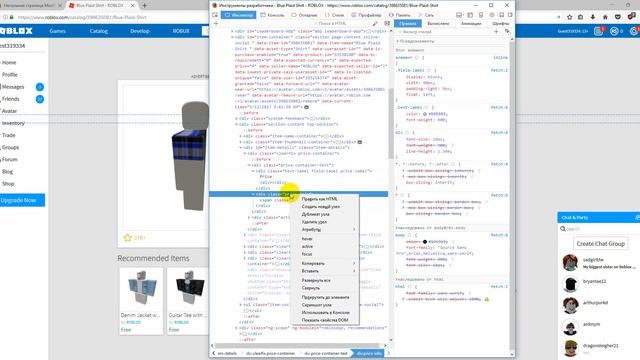Image resolution: width=640 pixels, height=360 pixels.
Task: Open the Denim Jacket recommended item thumbnail
Action: (141, 289)
